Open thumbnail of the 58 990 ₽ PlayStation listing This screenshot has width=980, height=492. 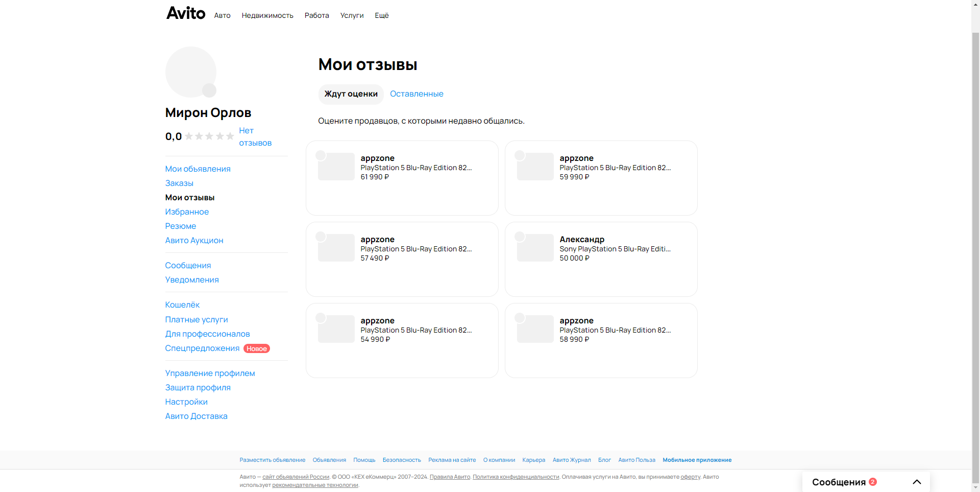pos(535,329)
